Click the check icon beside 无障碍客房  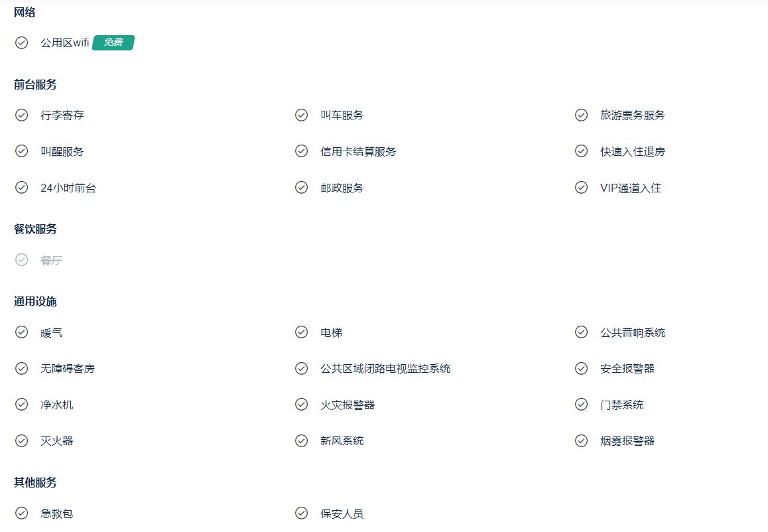click(21, 368)
